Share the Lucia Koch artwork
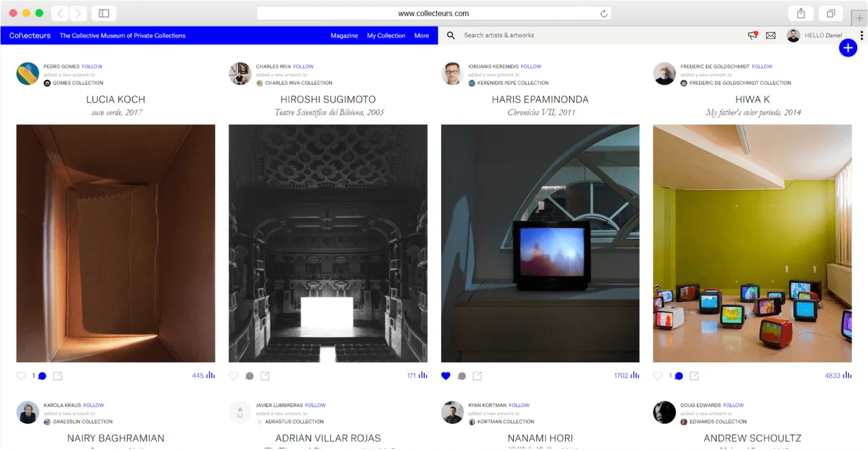This screenshot has height=451, width=868. [57, 376]
